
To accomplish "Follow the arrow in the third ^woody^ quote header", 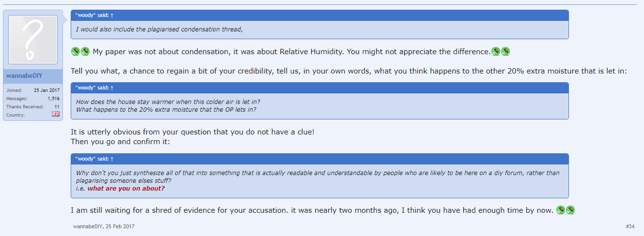I will [112, 159].
